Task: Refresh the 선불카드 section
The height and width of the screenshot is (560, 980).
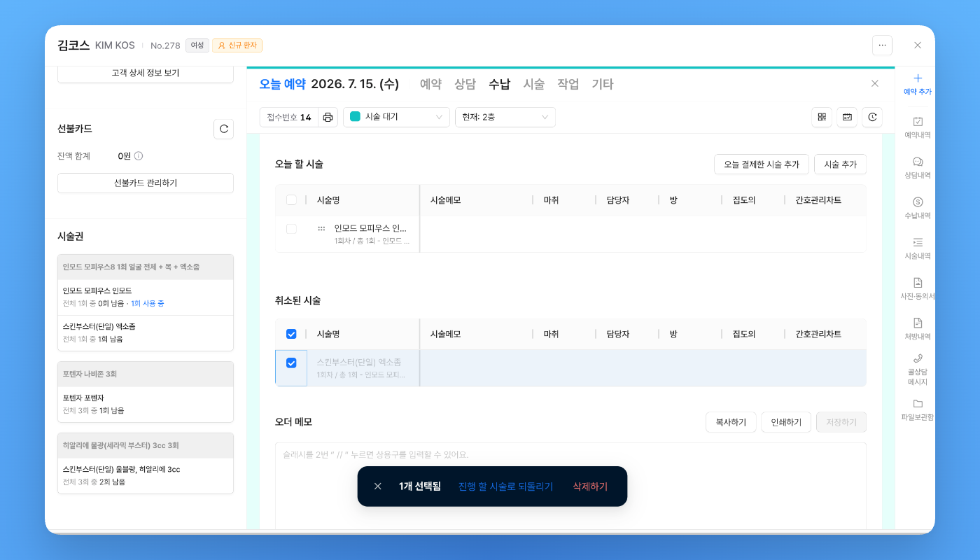Action: coord(223,129)
